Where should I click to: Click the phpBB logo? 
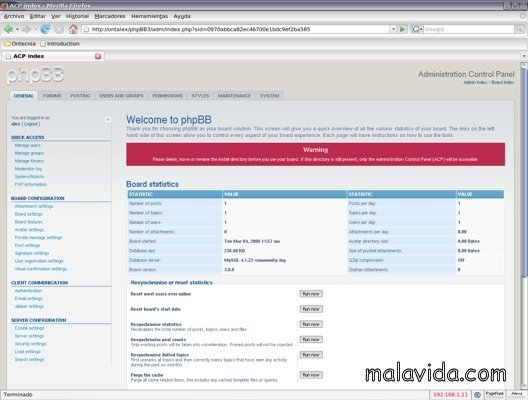[x=35, y=75]
